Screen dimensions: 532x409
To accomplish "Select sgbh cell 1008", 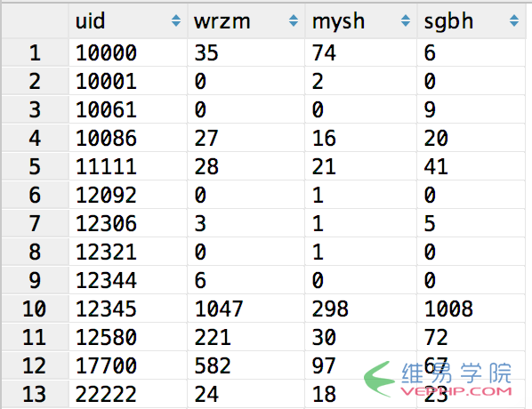I will [x=472, y=309].
